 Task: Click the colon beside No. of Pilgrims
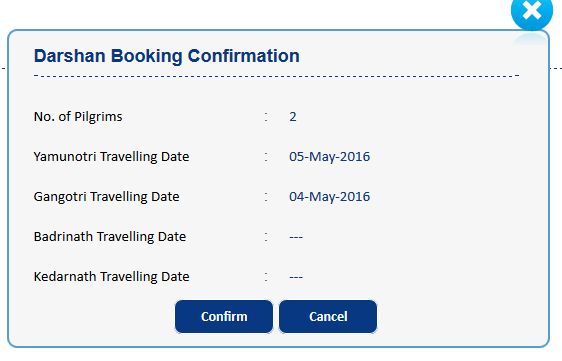pos(266,117)
